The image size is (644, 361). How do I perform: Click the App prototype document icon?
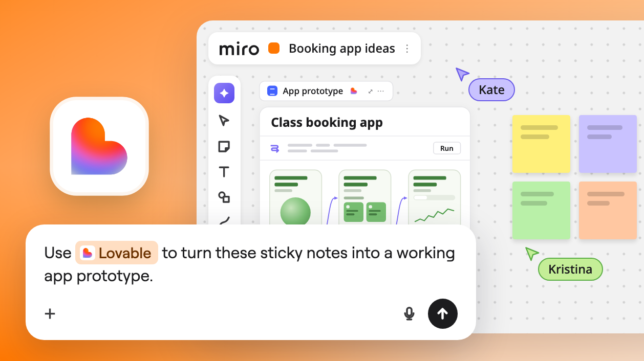pos(272,91)
